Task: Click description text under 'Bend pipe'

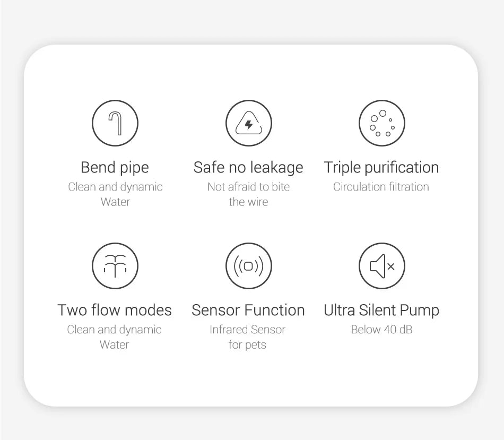Action: 115,194
